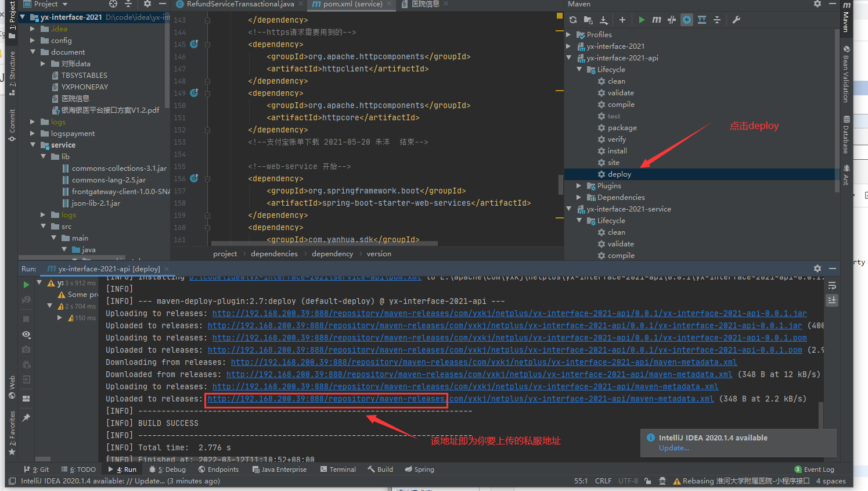Toggle Skip Tests mode in Maven toolbar
This screenshot has width=868, height=491.
[687, 20]
